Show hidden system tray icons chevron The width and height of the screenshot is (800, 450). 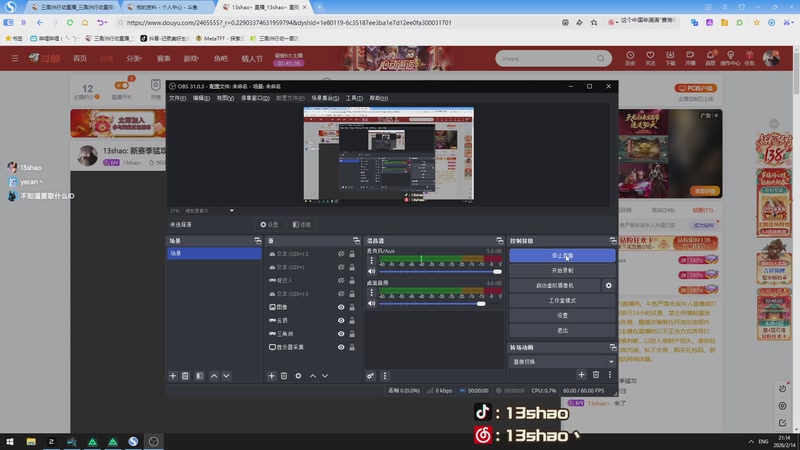pyautogui.click(x=751, y=442)
